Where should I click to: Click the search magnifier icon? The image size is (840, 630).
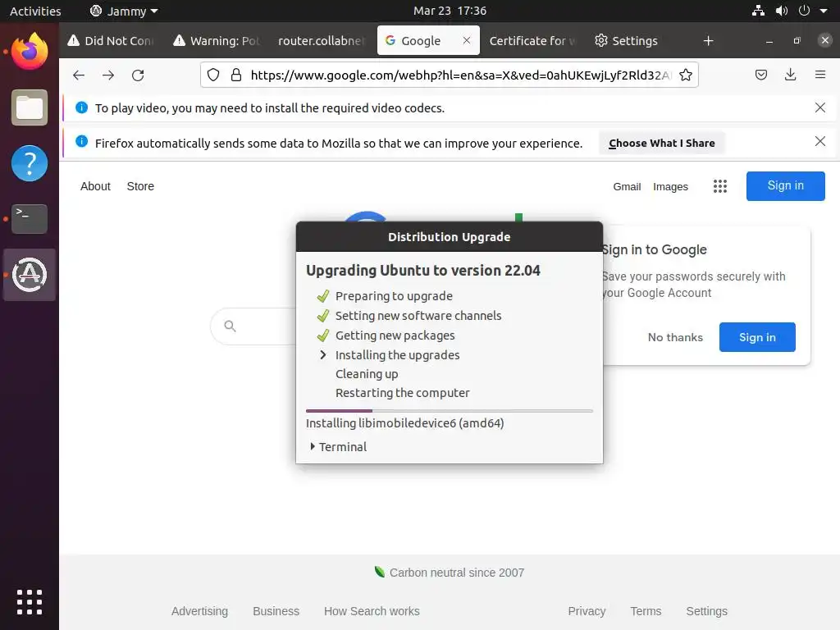230,326
